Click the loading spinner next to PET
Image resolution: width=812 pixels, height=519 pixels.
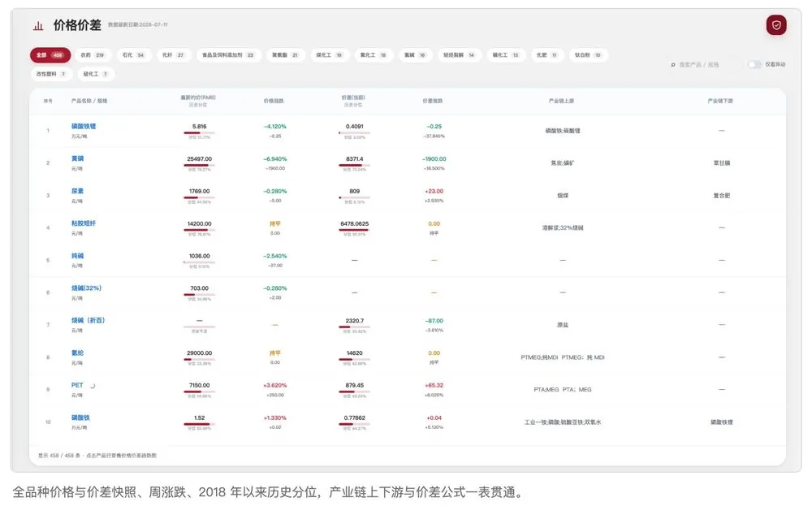pos(93,386)
